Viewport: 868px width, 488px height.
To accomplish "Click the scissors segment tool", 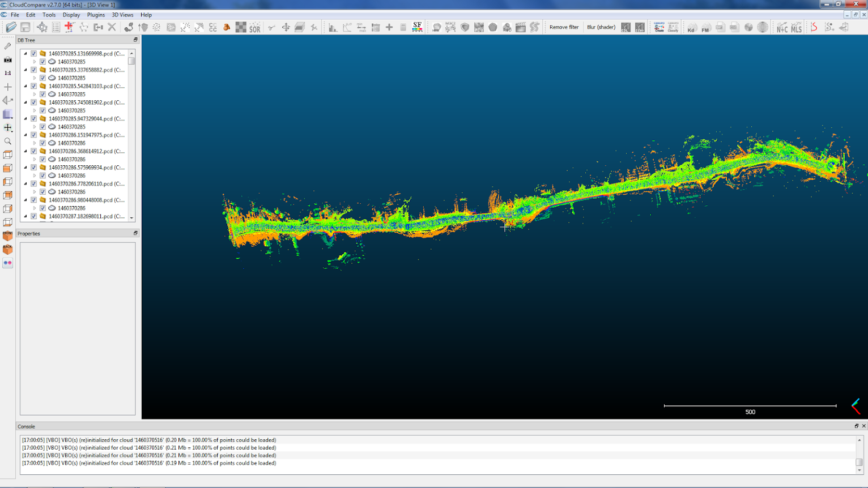I will click(271, 27).
